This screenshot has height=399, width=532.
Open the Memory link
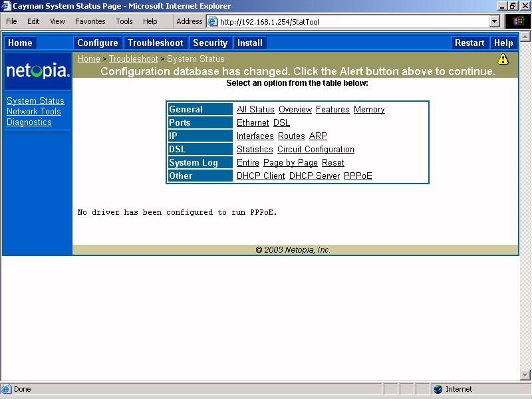tap(369, 110)
